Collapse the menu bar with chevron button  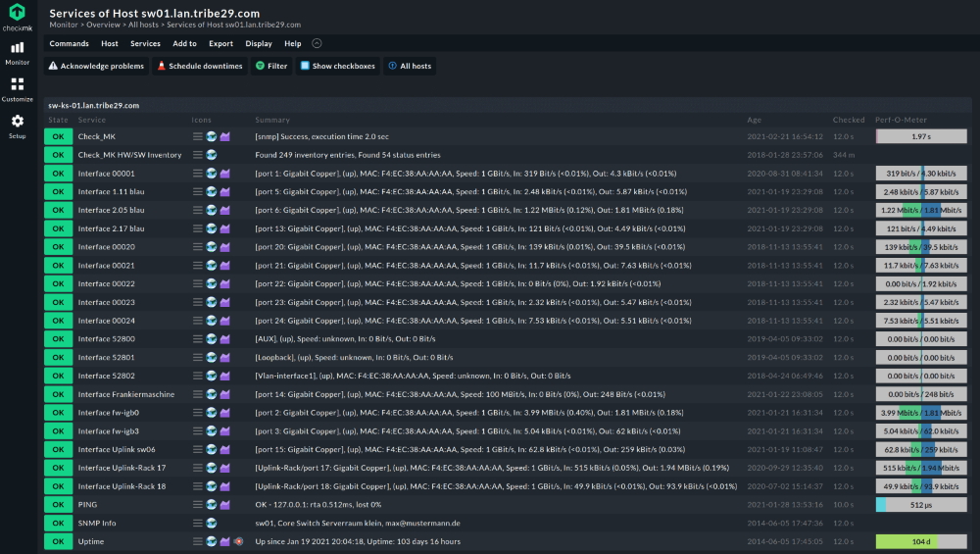[x=317, y=43]
